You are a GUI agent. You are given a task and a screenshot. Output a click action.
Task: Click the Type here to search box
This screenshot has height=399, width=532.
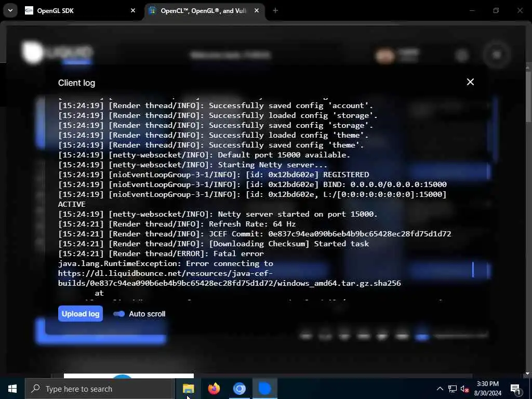click(99, 389)
